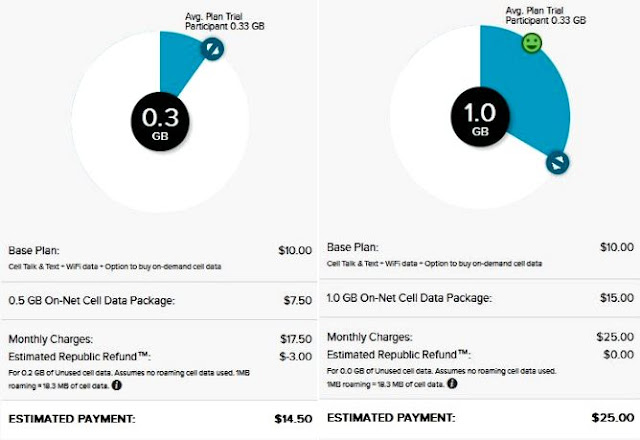
Task: Click the left Base Plan $10.00 row
Action: [160, 258]
